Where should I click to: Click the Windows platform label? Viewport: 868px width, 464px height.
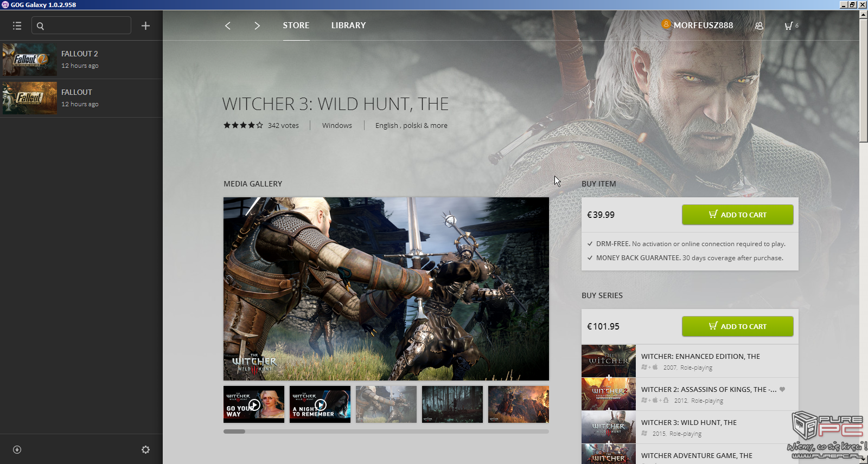tap(337, 125)
